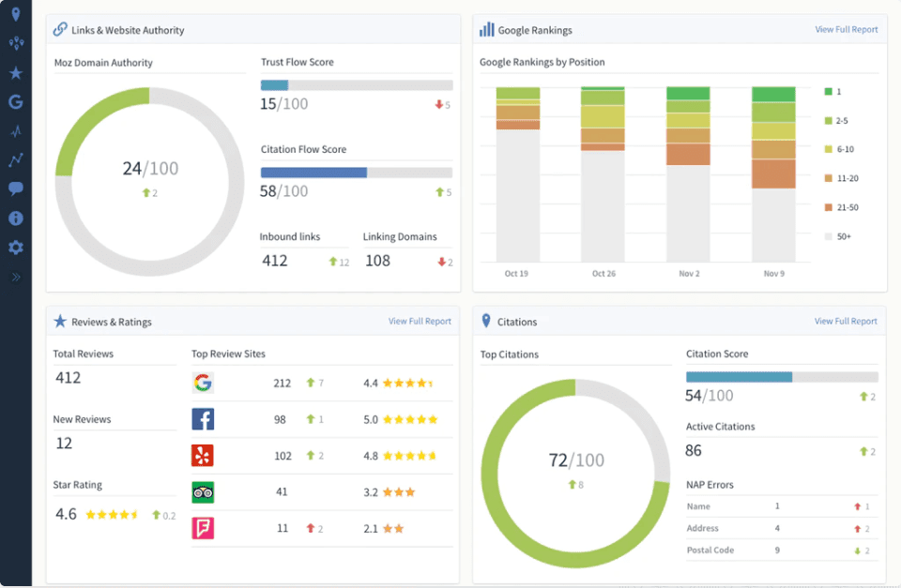The width and height of the screenshot is (901, 588).
Task: Open the star reviews sidebar icon
Action: coord(16,73)
